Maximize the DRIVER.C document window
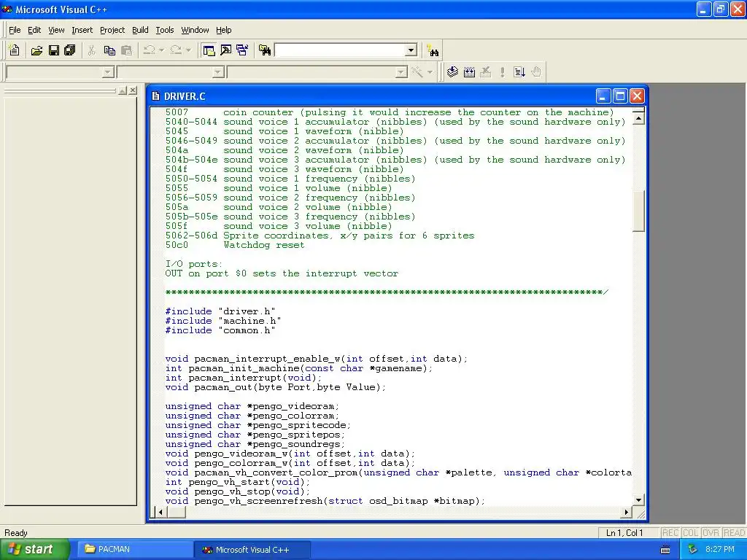 coord(620,96)
